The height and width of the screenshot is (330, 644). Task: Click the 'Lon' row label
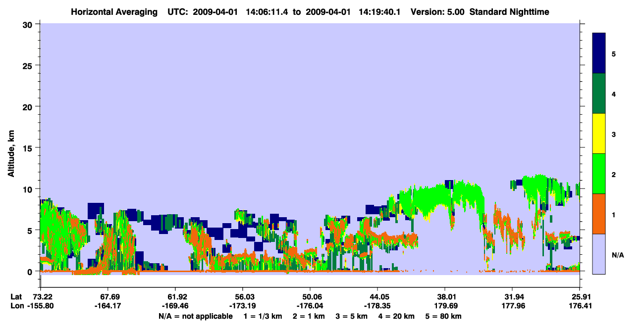[17, 306]
